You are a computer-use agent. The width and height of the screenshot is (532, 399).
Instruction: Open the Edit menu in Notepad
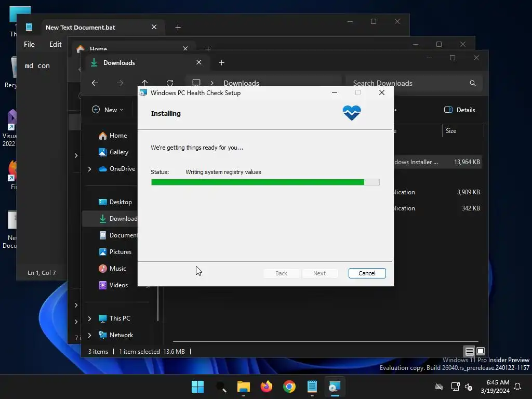(x=55, y=44)
